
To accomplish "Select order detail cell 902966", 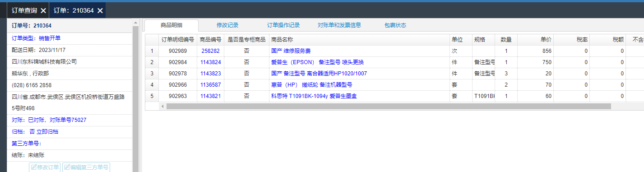I will pyautogui.click(x=178, y=85).
